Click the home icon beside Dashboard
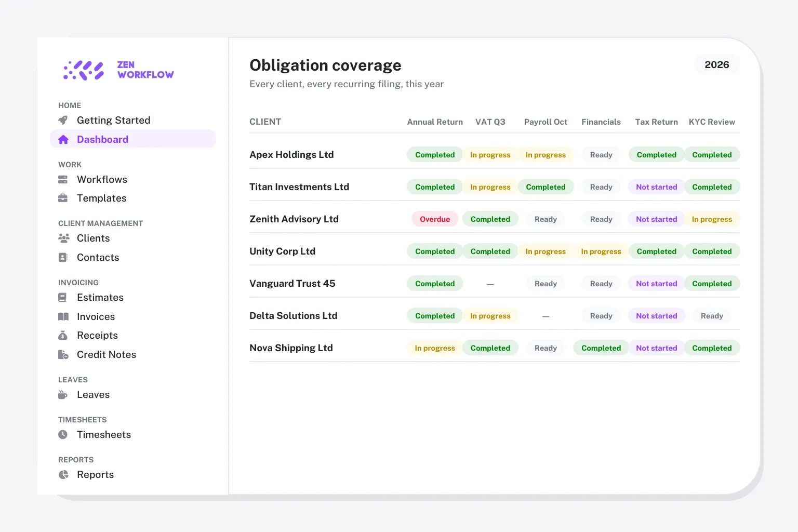The width and height of the screenshot is (798, 532). click(63, 139)
